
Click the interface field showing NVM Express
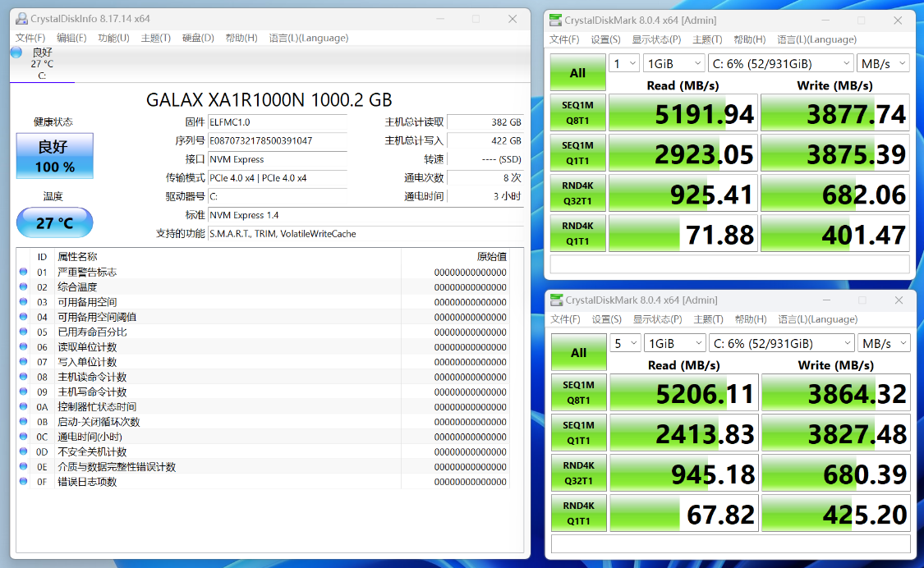pyautogui.click(x=277, y=159)
